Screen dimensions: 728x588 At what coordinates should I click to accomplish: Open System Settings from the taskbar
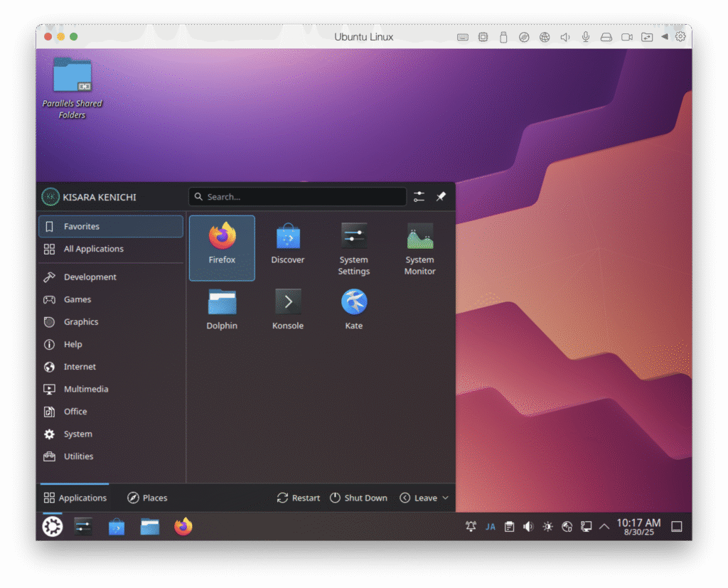point(84,527)
